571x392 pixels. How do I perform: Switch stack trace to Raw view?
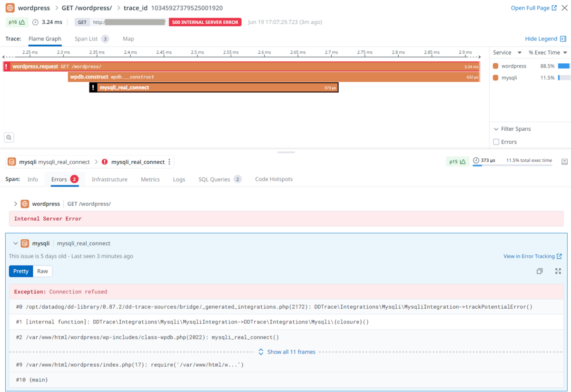pos(42,271)
